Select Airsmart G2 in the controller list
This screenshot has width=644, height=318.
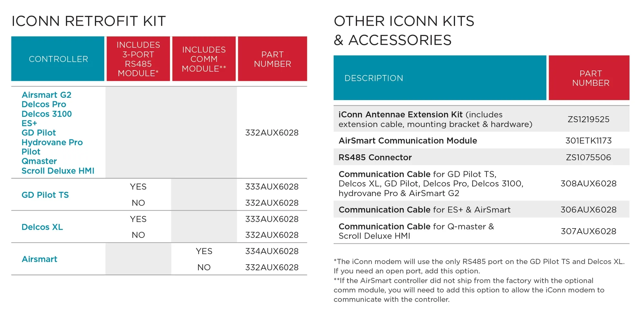click(x=46, y=95)
